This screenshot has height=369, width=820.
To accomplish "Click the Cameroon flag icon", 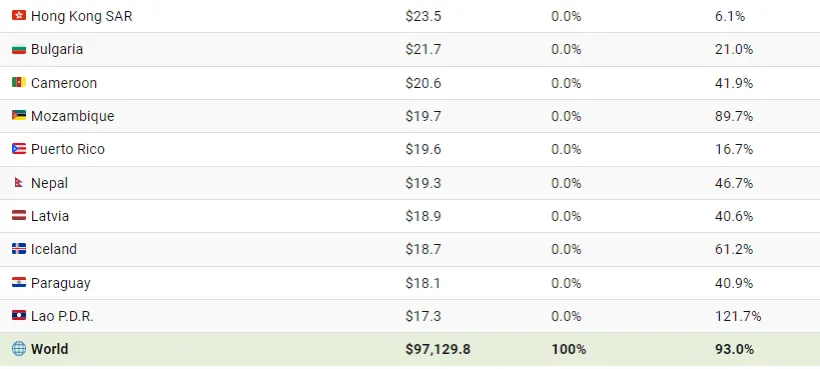I will (x=19, y=83).
